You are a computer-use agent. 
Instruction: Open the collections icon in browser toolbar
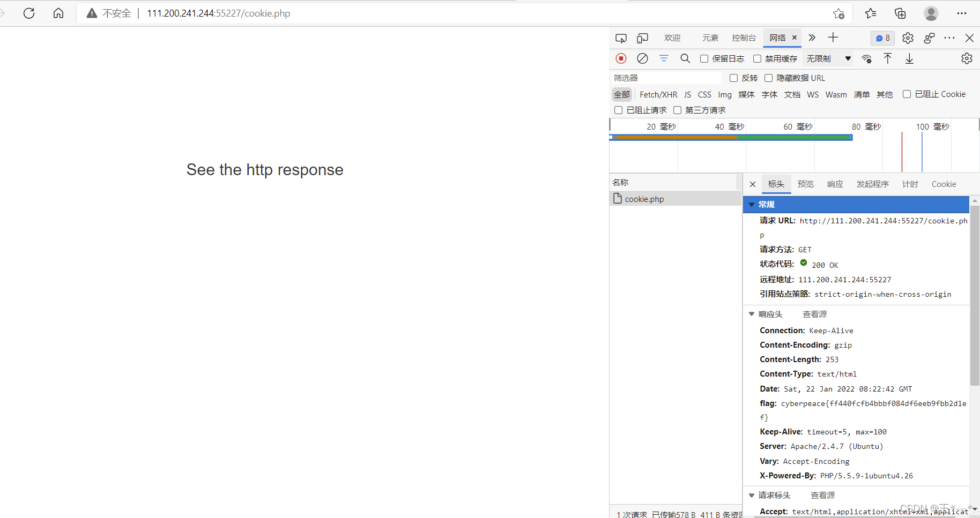pos(900,13)
